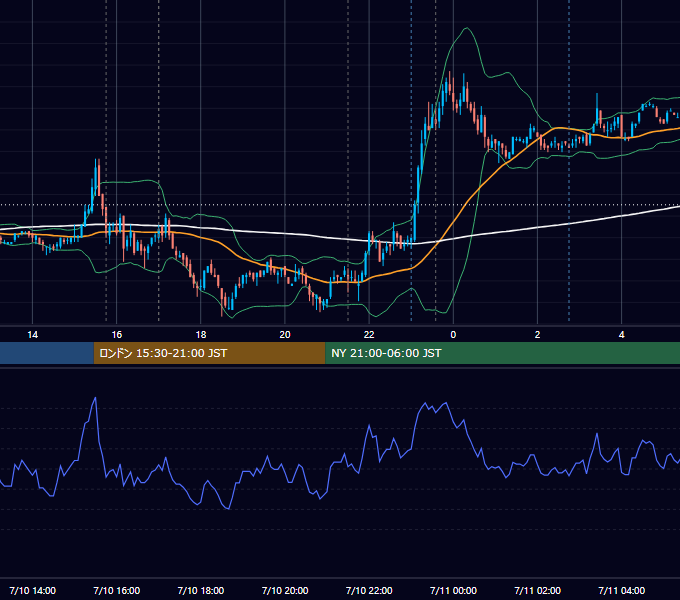This screenshot has width=680, height=600.
Task: Click the 4 hour label on price chart
Action: [x=621, y=335]
